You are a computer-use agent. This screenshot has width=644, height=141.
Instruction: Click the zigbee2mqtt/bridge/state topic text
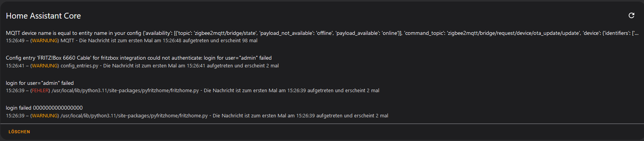(x=225, y=33)
